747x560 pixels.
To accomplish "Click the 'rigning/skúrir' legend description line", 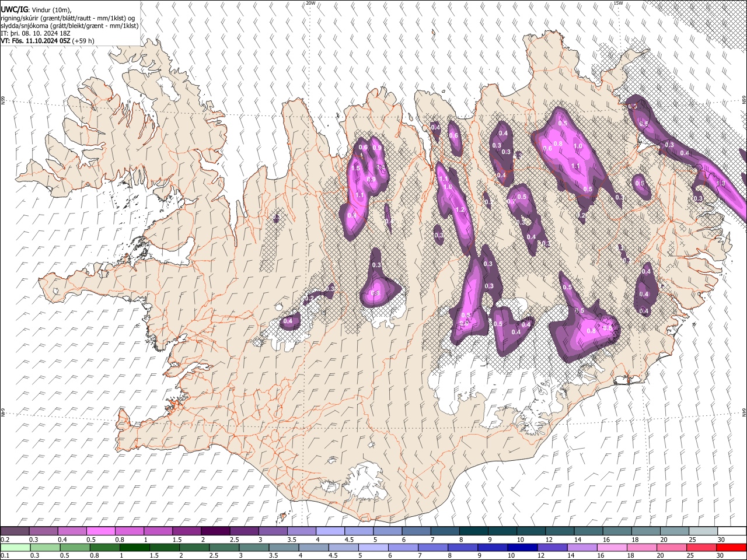I will (67, 17).
